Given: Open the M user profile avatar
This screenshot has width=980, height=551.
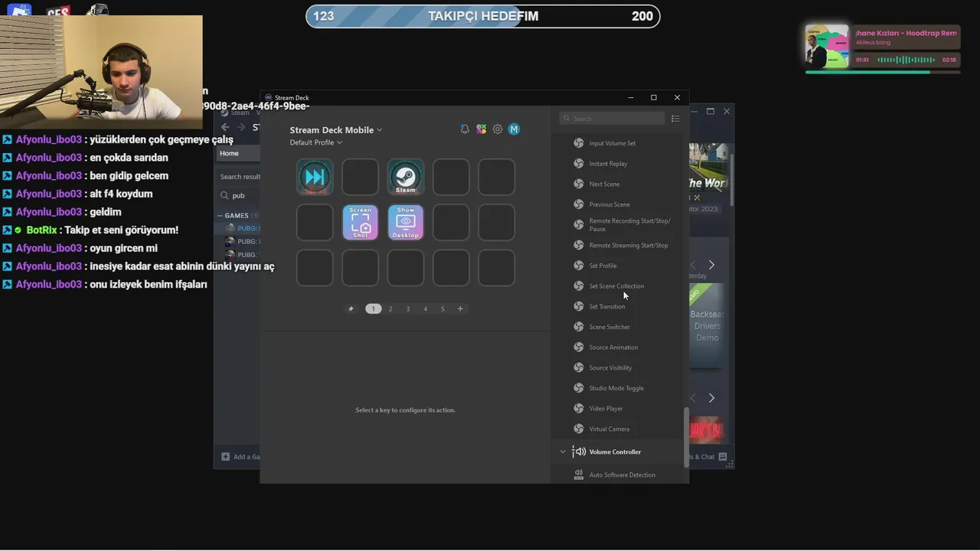Looking at the screenshot, I should point(514,129).
